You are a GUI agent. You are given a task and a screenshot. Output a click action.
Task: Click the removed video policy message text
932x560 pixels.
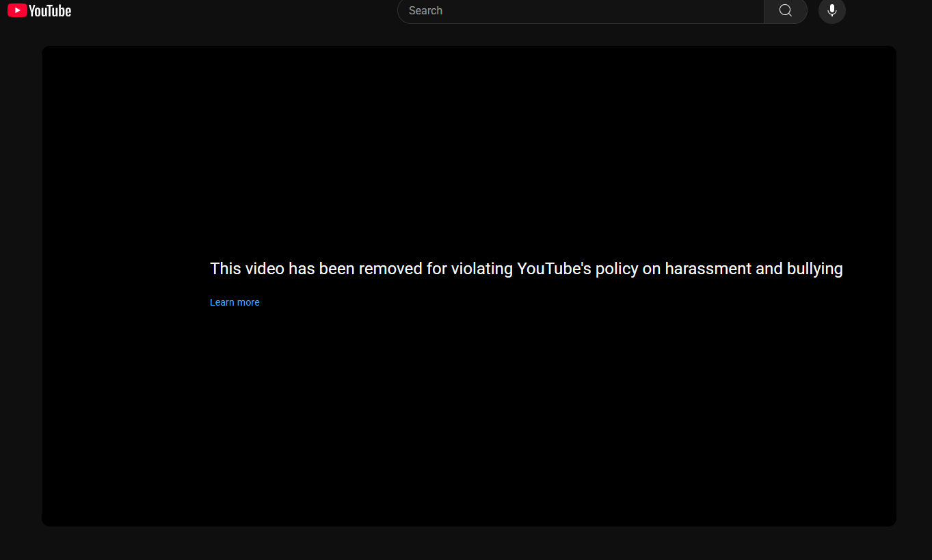tap(527, 269)
